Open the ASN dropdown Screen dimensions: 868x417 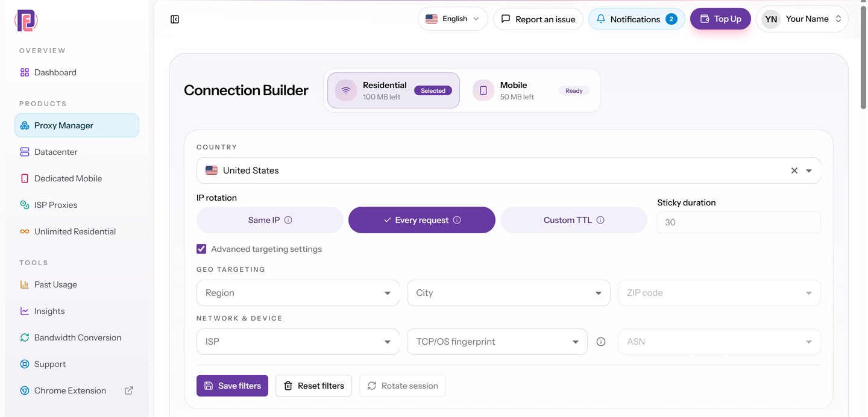pyautogui.click(x=719, y=342)
